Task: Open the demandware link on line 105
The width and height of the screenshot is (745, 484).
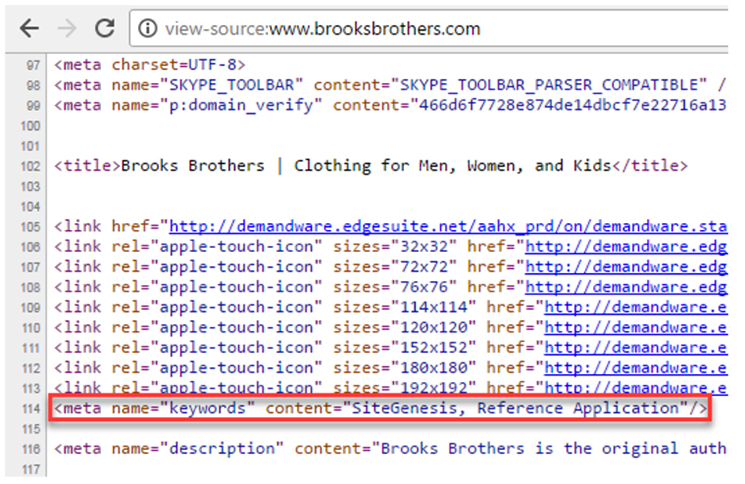Action: pos(448,227)
